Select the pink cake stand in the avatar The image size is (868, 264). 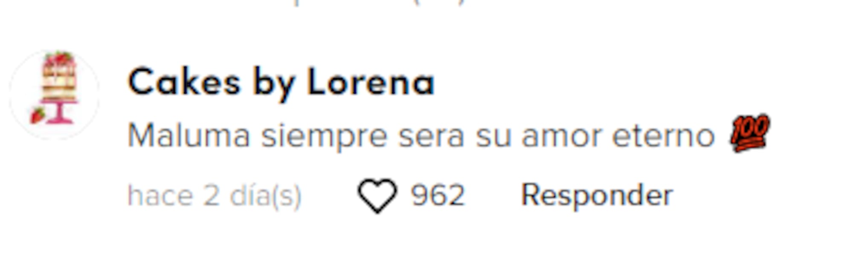pos(60,112)
